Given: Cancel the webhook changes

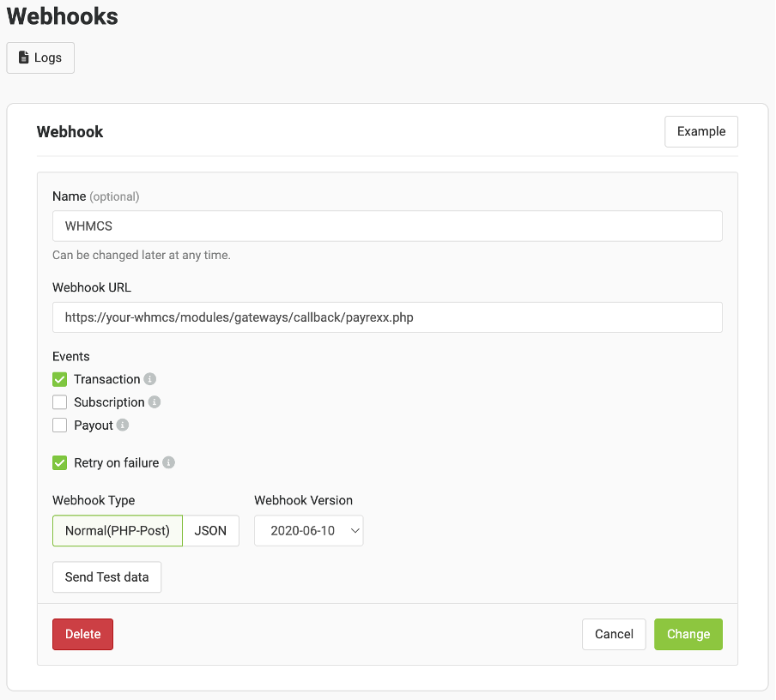Looking at the screenshot, I should coord(614,633).
